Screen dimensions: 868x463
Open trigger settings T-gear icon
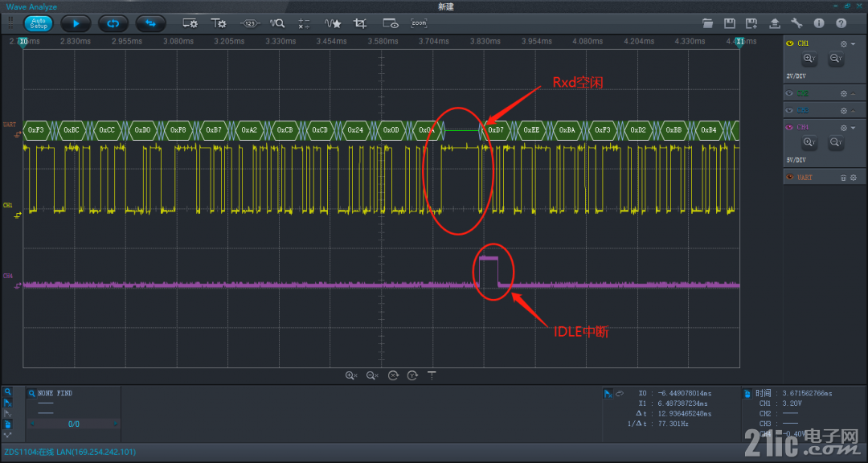218,23
